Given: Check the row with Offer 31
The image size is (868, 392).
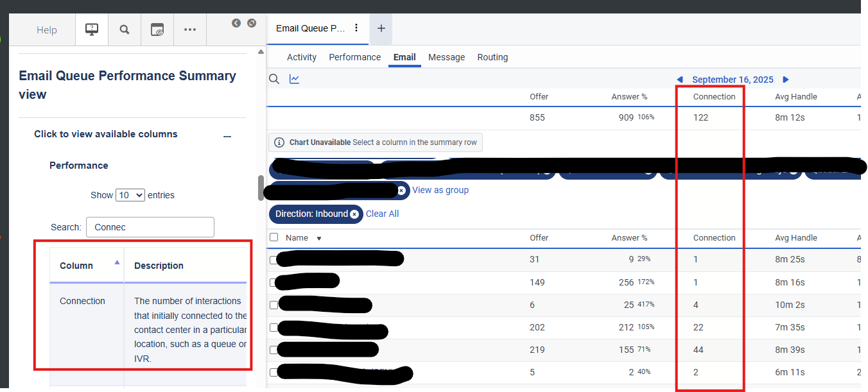Looking at the screenshot, I should pyautogui.click(x=274, y=260).
